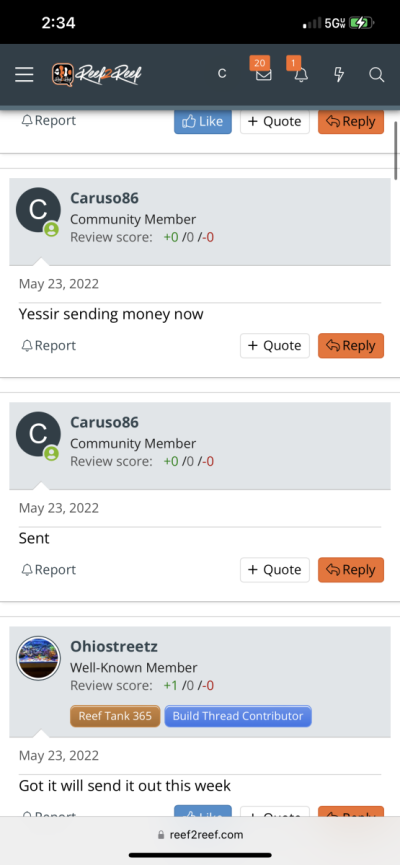Tap the Build Thread Contributor badge

(238, 716)
